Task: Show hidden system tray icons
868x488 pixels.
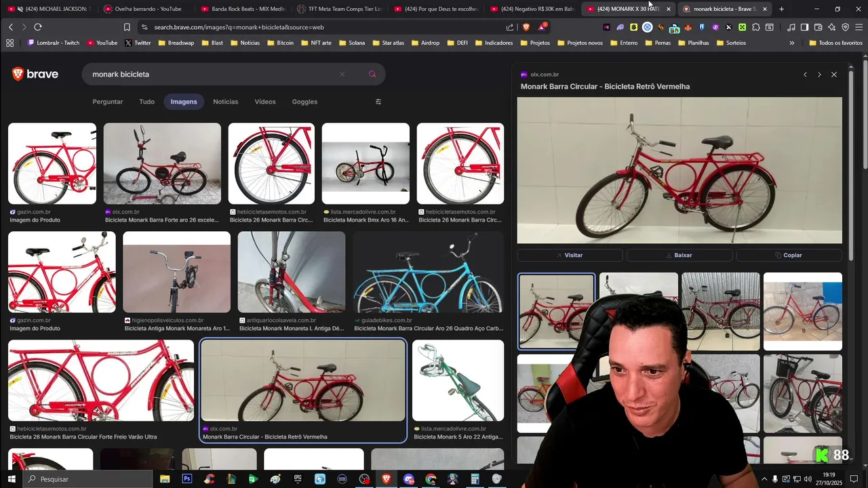Action: click(x=764, y=479)
